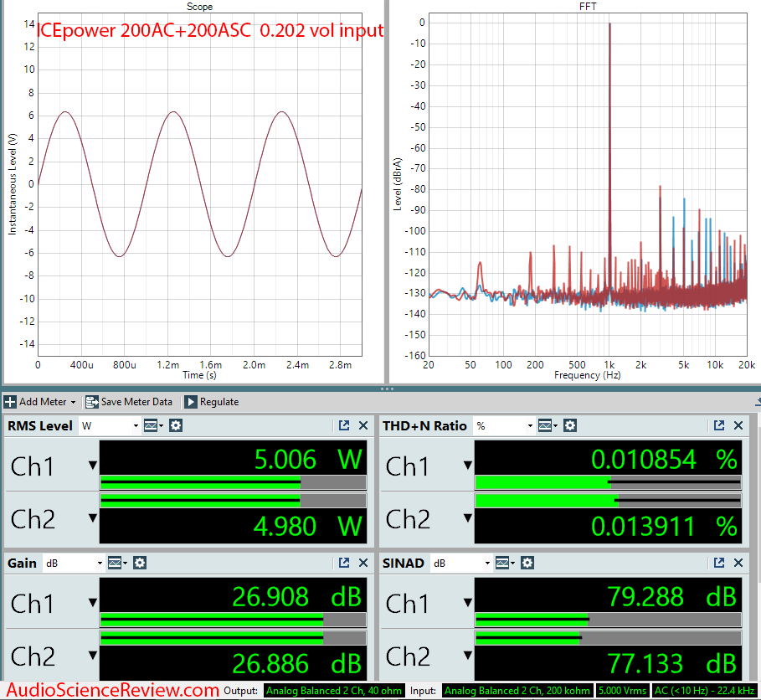761x700 pixels.
Task: Select the '0.010854 %' Ch1 reading
Action: click(665, 459)
